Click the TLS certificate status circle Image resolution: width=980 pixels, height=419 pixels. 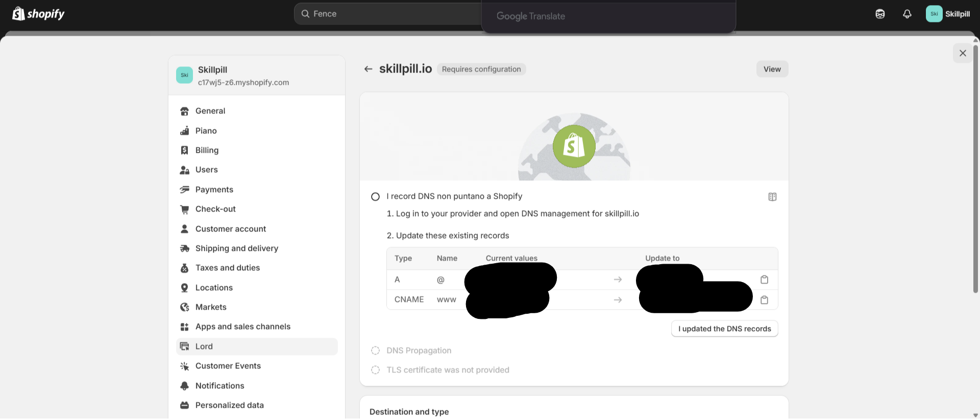(x=375, y=370)
